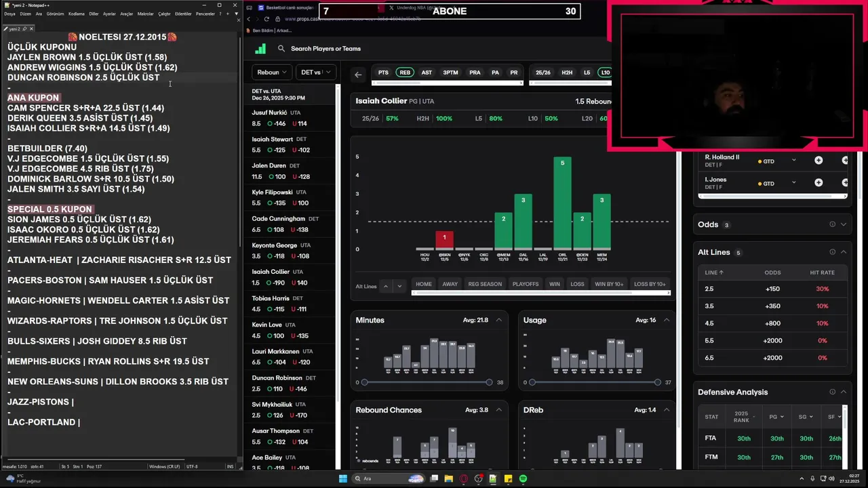Click the Task View taskbar icon
868x488 pixels.
[434, 479]
